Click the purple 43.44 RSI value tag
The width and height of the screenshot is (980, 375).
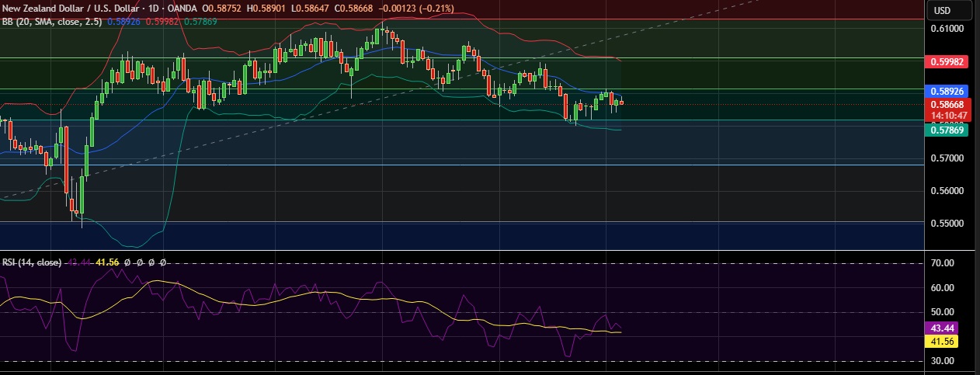tap(946, 328)
